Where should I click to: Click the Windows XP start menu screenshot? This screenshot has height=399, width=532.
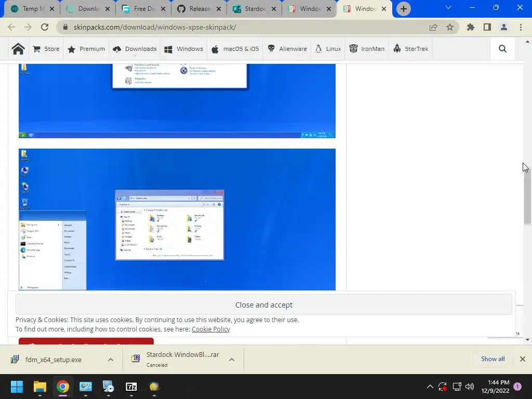177,220
